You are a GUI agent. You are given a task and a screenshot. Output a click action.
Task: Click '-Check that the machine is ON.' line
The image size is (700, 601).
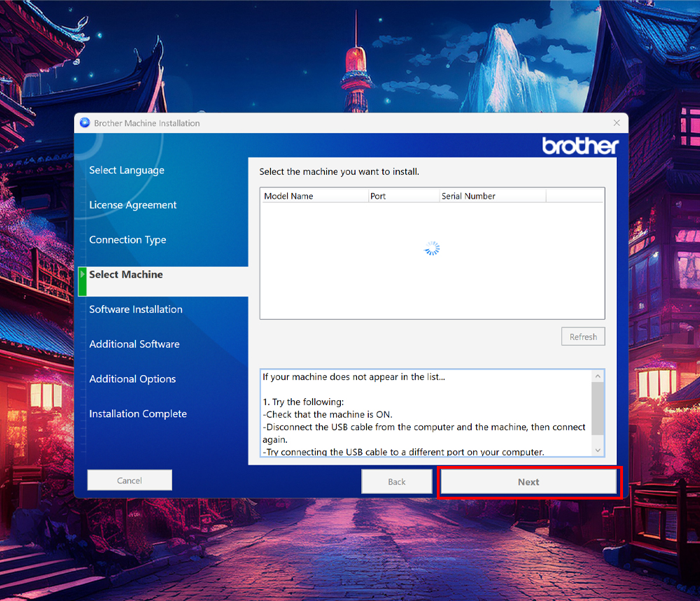point(328,414)
